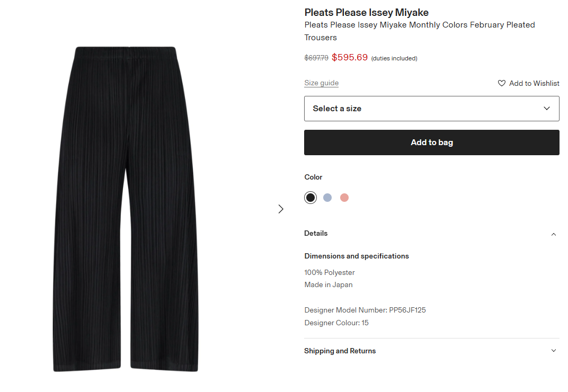This screenshot has height=392, width=568.
Task: Open the Select a size dropdown
Action: click(431, 109)
